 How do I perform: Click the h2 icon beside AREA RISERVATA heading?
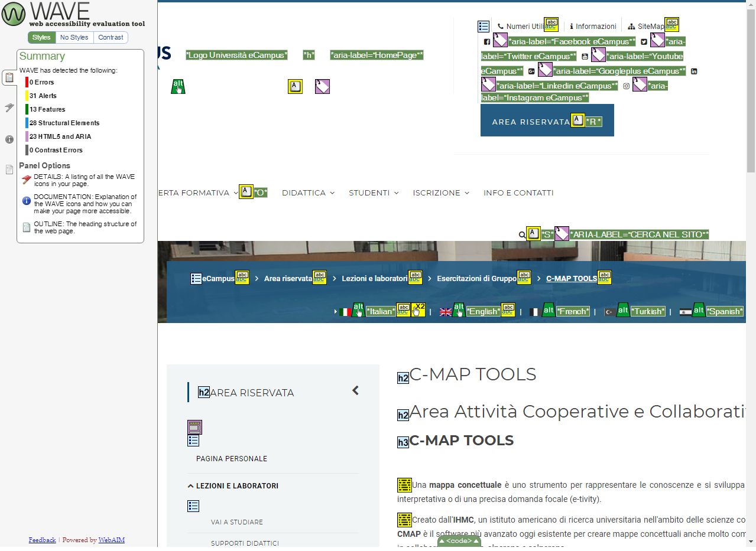pos(204,392)
